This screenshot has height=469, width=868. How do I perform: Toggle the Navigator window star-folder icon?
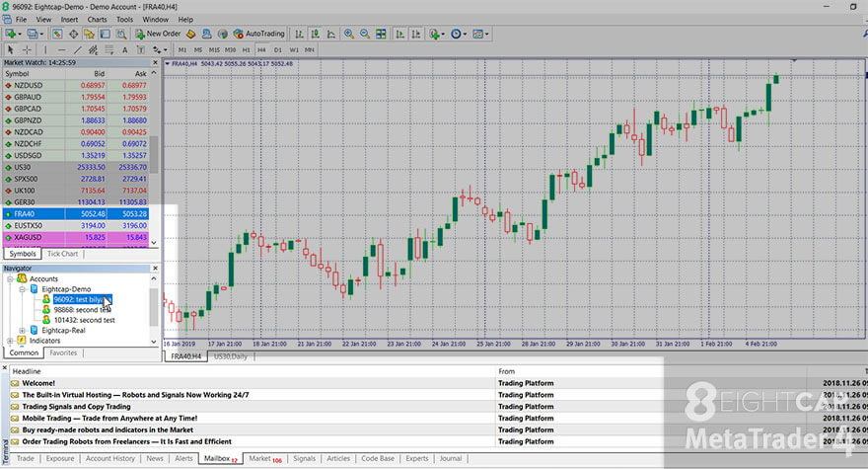coord(89,34)
